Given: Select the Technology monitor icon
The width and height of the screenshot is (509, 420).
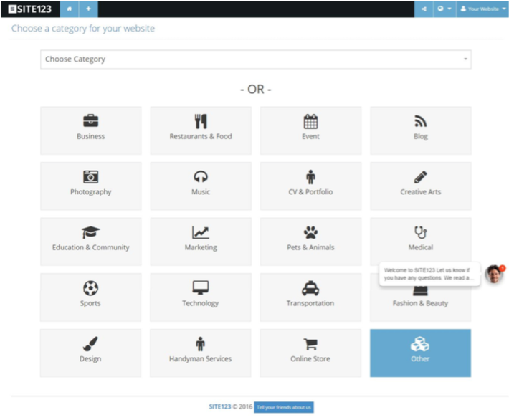Looking at the screenshot, I should coord(200,287).
